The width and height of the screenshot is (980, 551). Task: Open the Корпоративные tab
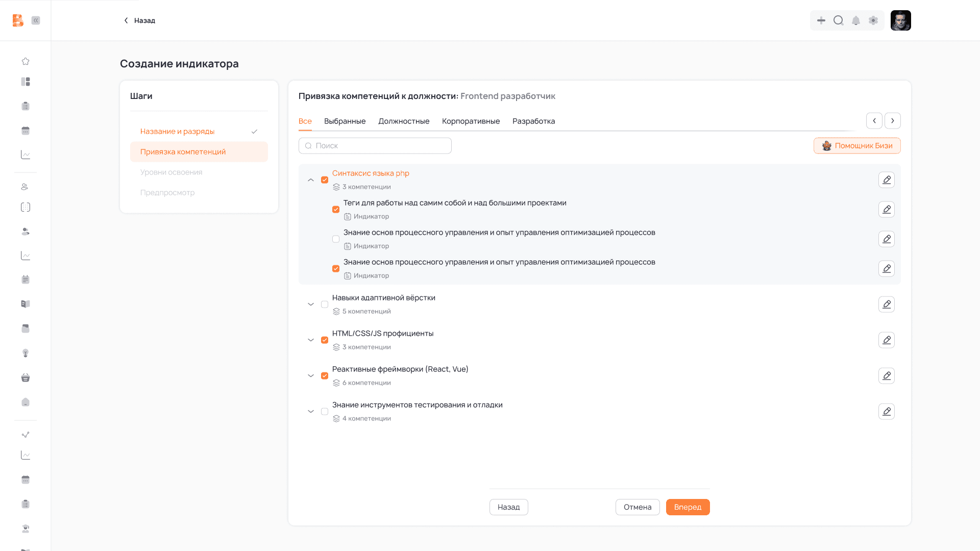tap(471, 121)
